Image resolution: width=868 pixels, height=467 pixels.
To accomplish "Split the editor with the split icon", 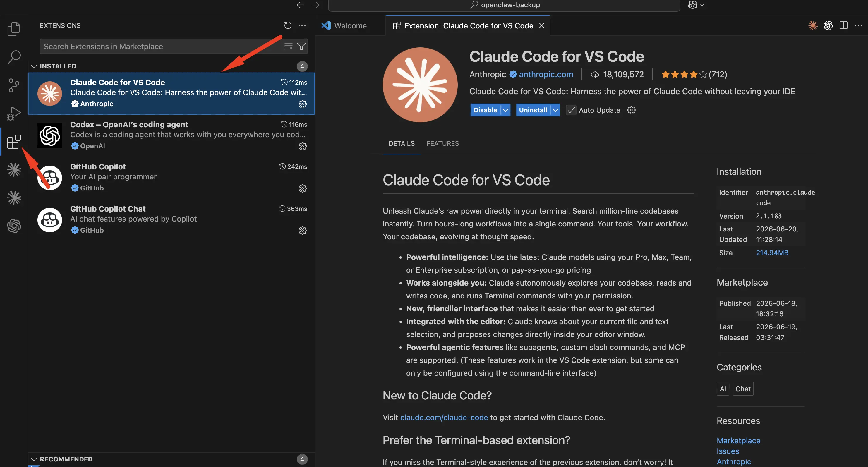I will pos(843,26).
